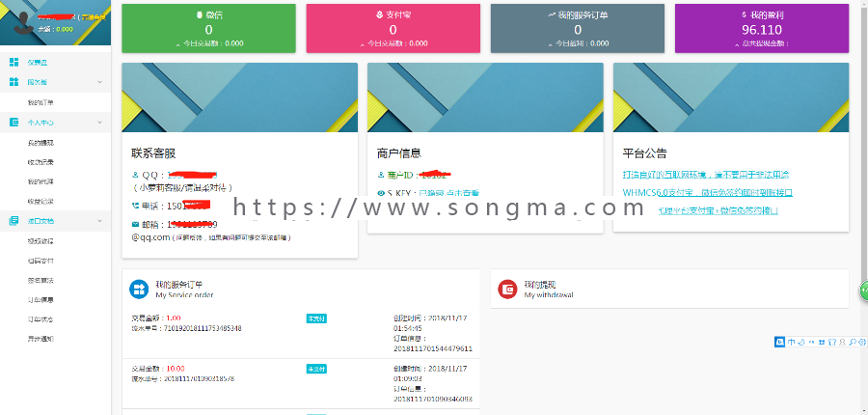Click the gray 我的服务订单 summary card
Viewport: 868px width, 415px height.
click(x=578, y=28)
